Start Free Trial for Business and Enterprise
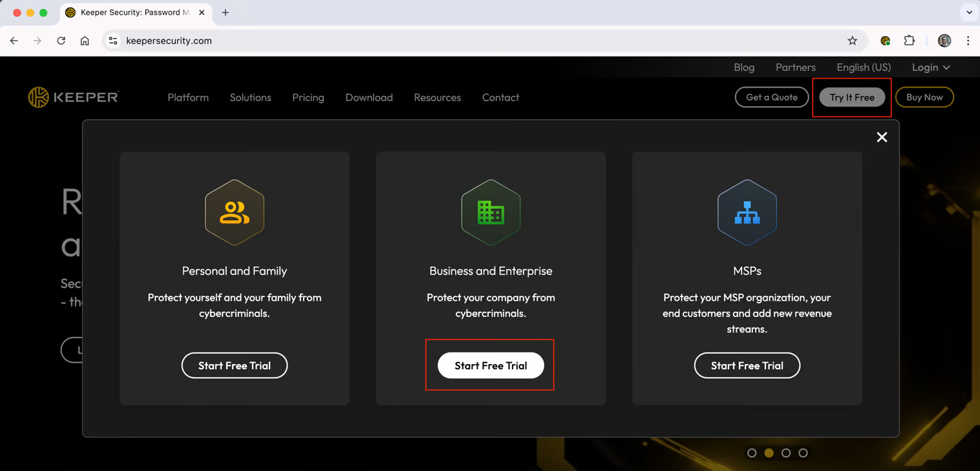The height and width of the screenshot is (471, 980). pyautogui.click(x=491, y=365)
